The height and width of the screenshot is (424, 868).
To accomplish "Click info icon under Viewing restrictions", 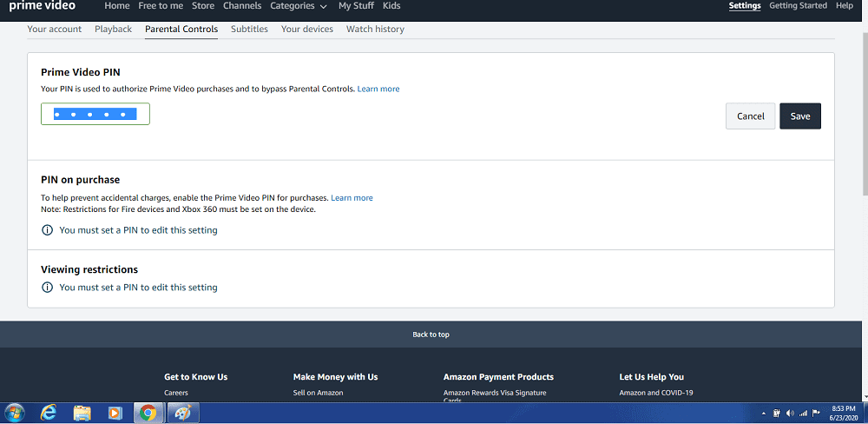I will [x=48, y=287].
